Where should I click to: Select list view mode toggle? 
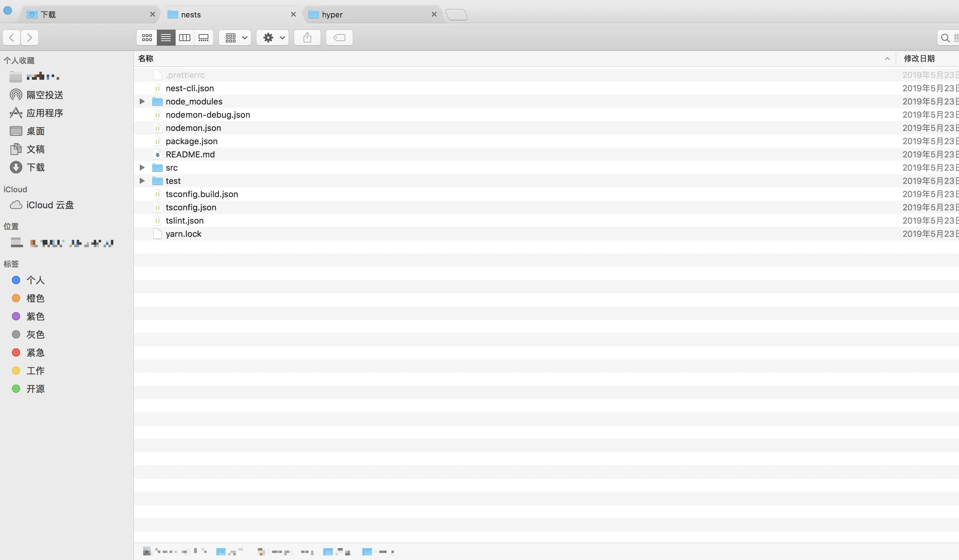[x=166, y=38]
